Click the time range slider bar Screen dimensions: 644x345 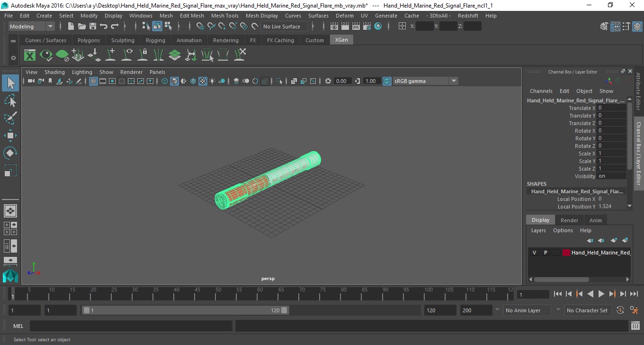(x=185, y=310)
